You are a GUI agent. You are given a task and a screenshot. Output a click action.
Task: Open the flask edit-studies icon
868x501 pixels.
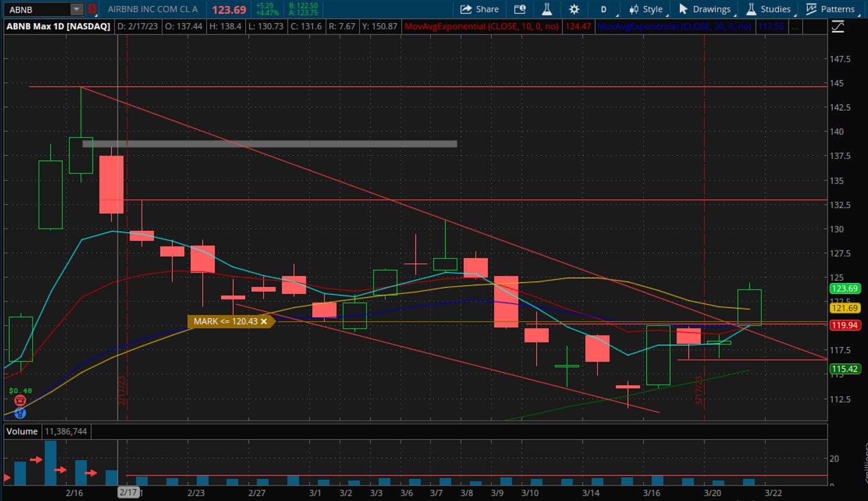(546, 9)
